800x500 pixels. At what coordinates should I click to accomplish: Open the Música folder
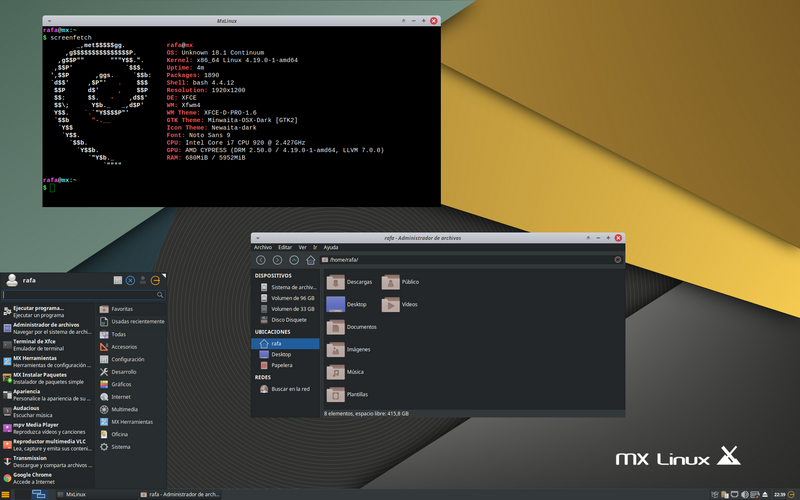345,371
